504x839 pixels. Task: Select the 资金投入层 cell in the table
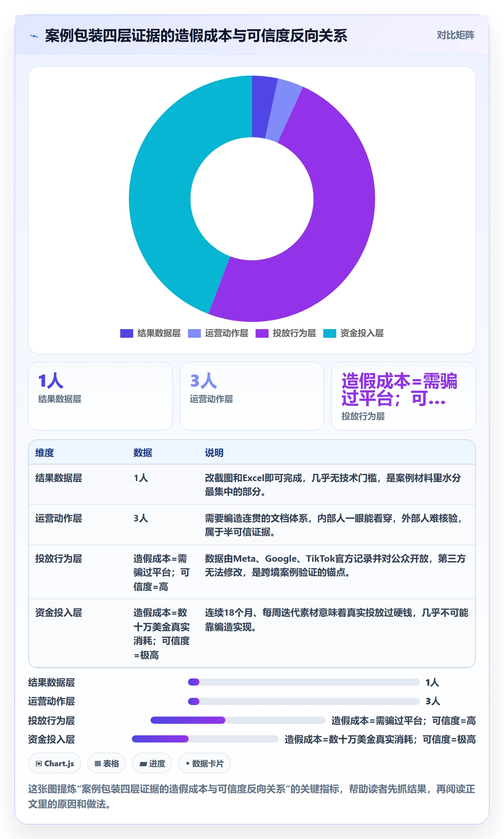click(59, 613)
